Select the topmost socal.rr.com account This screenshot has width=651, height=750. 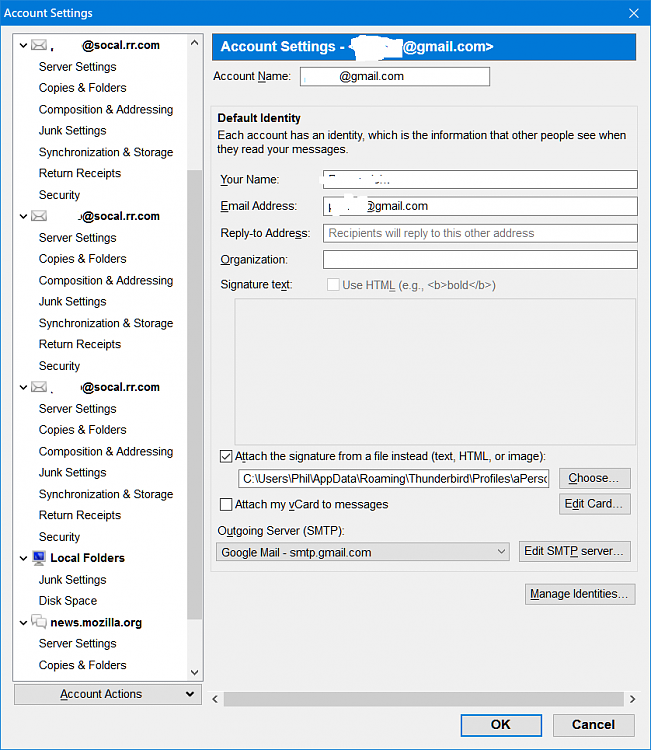point(105,45)
